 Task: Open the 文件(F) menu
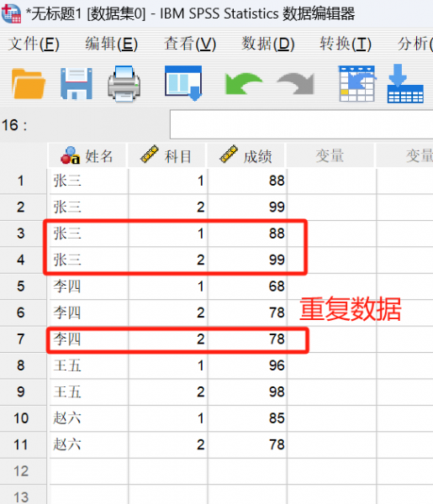[x=34, y=44]
